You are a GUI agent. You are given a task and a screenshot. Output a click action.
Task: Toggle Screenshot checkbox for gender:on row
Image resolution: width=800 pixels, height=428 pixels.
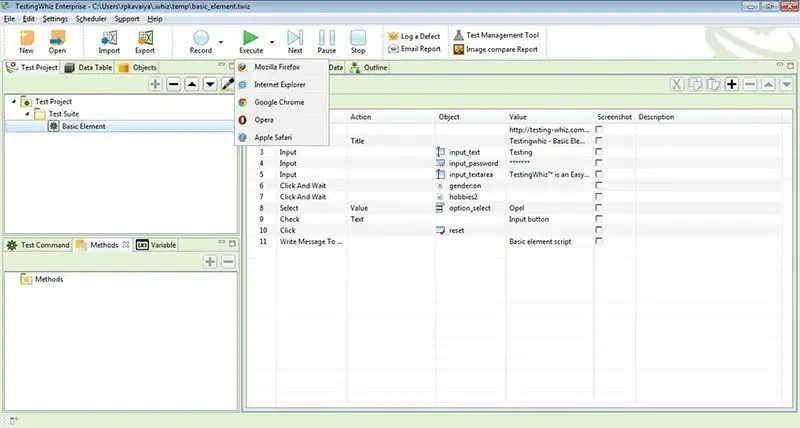point(599,186)
